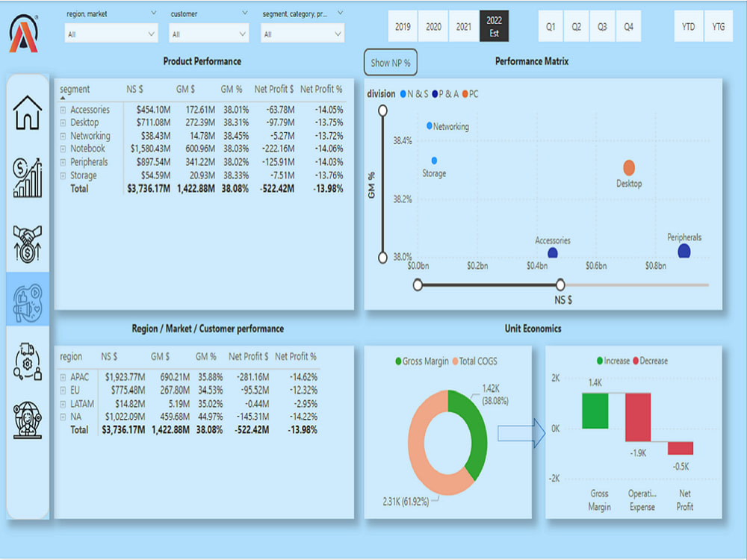Sort region table by GM % header

pos(206,357)
